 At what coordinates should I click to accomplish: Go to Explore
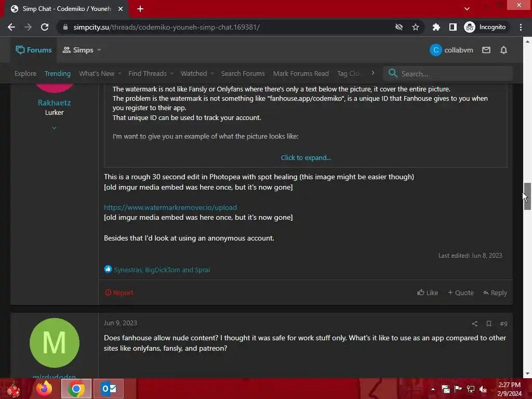click(x=25, y=74)
